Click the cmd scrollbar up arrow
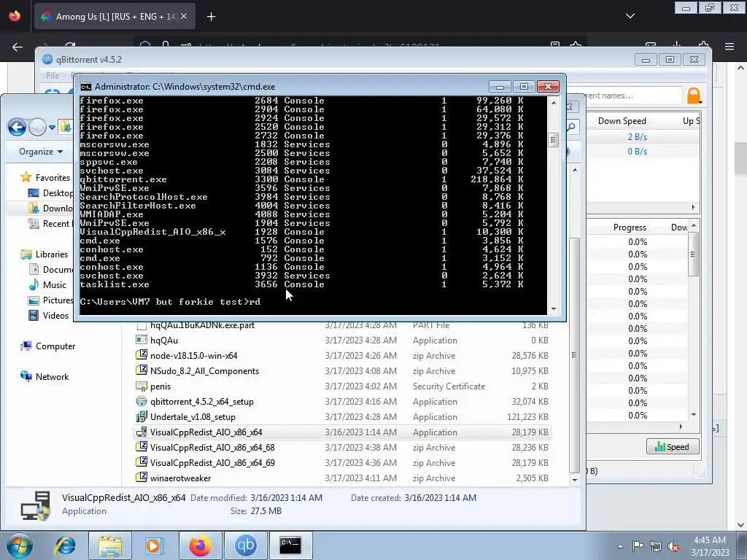Viewport: 747px width, 560px height. (553, 102)
